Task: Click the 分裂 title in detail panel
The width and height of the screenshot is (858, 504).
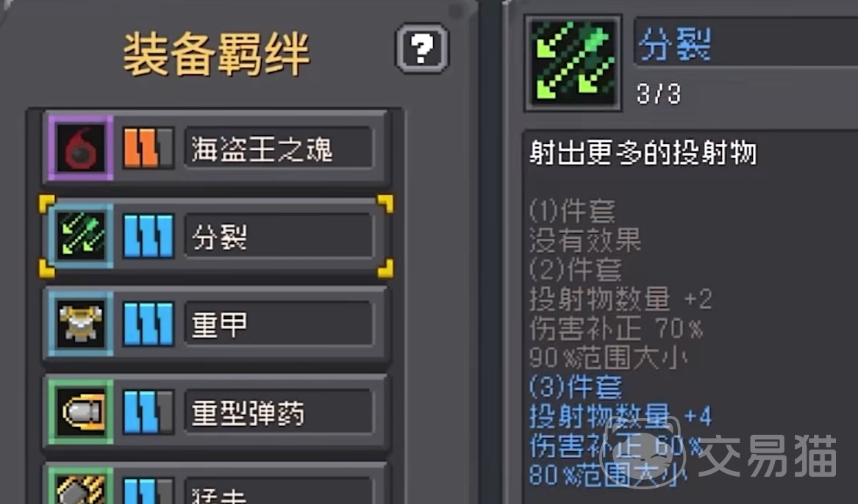Action: coord(675,44)
